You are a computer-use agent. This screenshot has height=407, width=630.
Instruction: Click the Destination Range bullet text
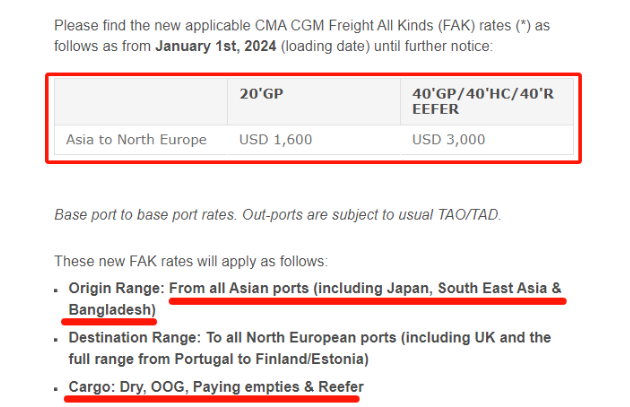coord(310,348)
